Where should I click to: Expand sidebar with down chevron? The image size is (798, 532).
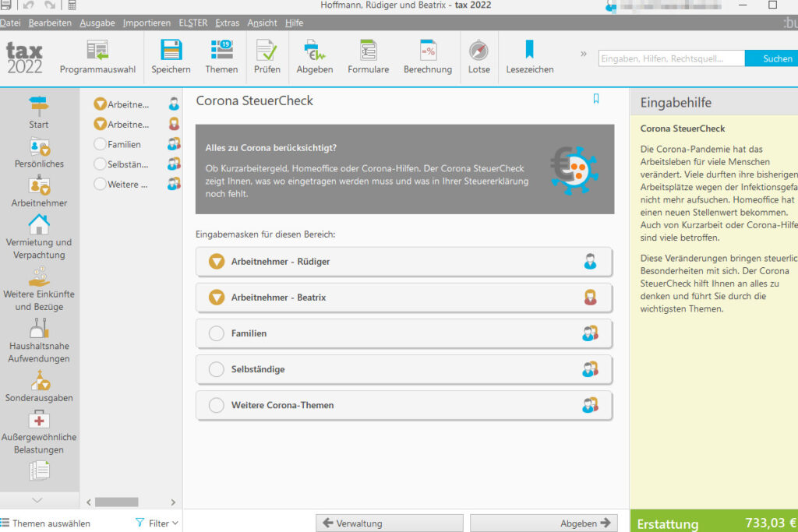pyautogui.click(x=37, y=500)
